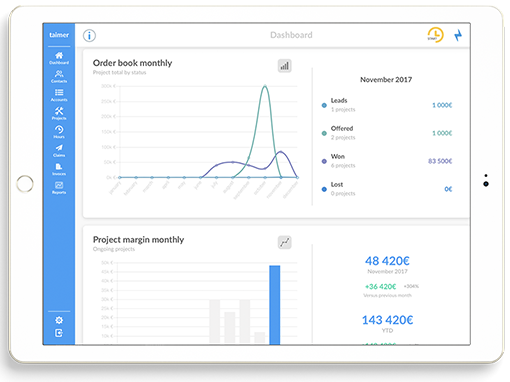
Task: Start the timer with yellow clock icon
Action: pos(435,35)
